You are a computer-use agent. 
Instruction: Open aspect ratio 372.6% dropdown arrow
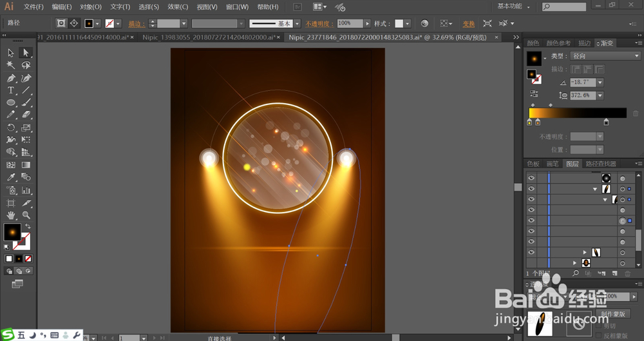(x=600, y=95)
